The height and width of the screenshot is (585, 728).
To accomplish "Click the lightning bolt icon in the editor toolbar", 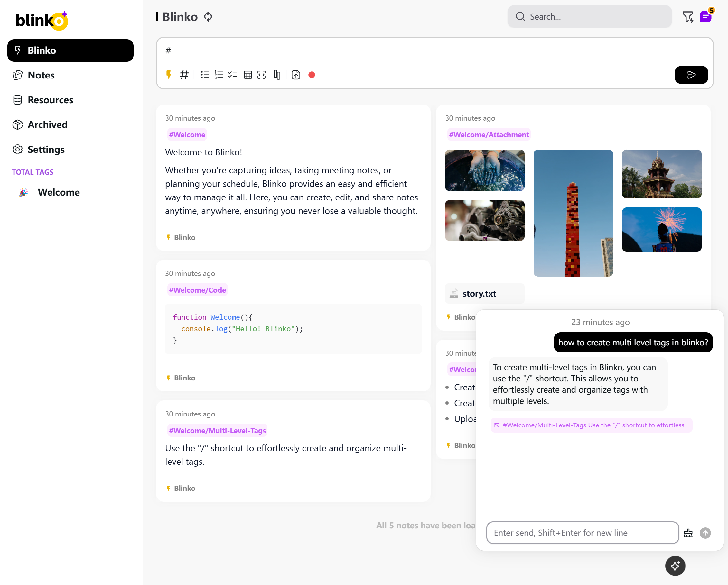I will tap(169, 75).
